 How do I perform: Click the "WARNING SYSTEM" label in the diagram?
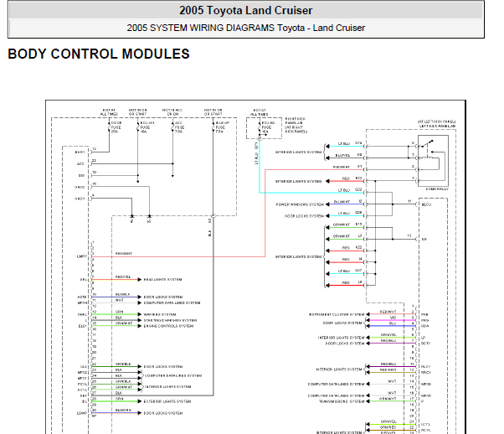point(160,314)
